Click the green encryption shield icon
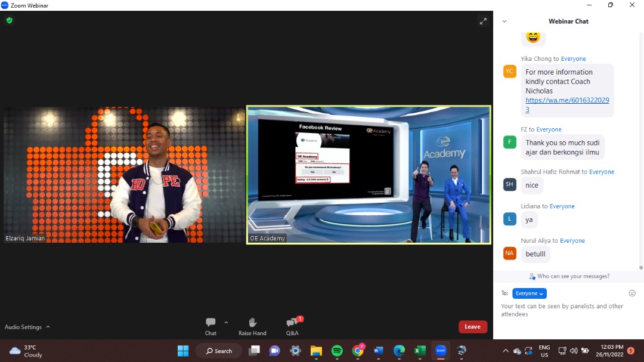 coord(9,20)
